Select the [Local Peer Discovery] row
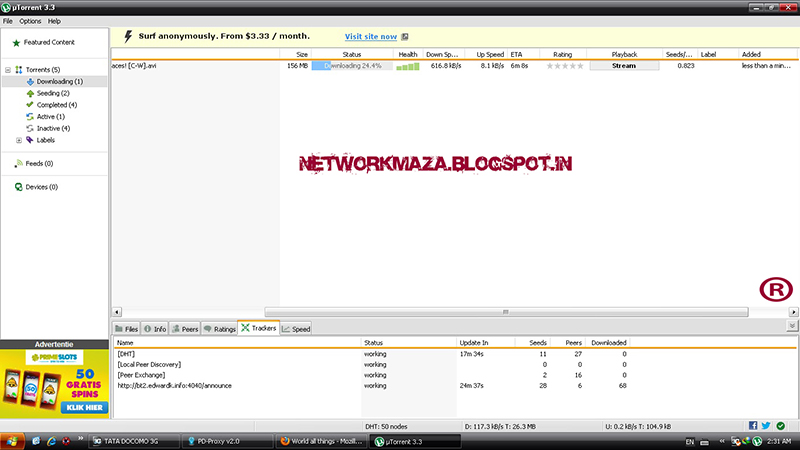This screenshot has height=450, width=800. tap(454, 365)
